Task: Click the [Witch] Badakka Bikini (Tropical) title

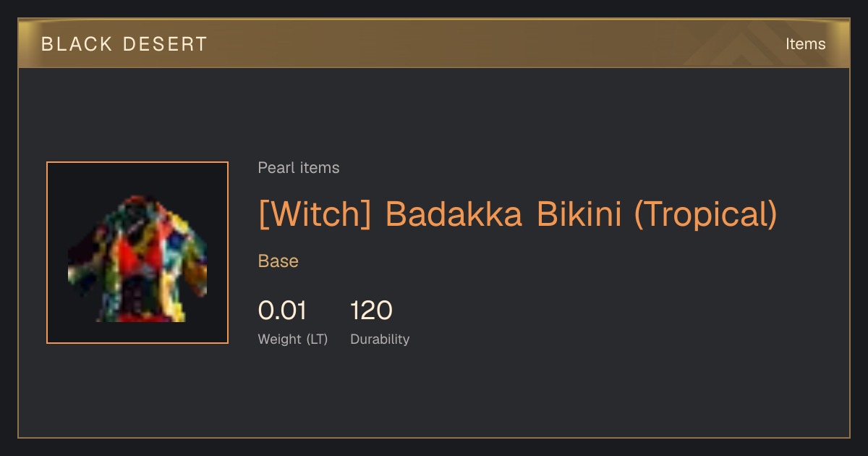Action: (x=518, y=214)
